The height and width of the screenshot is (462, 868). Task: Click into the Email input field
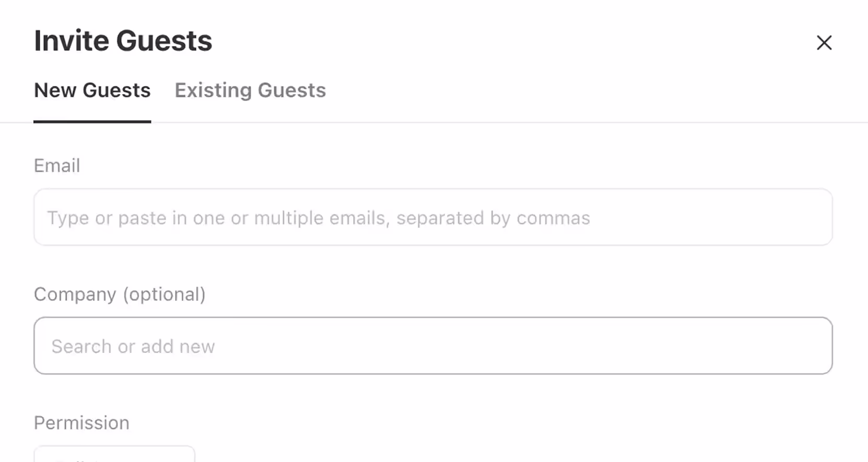pos(433,217)
